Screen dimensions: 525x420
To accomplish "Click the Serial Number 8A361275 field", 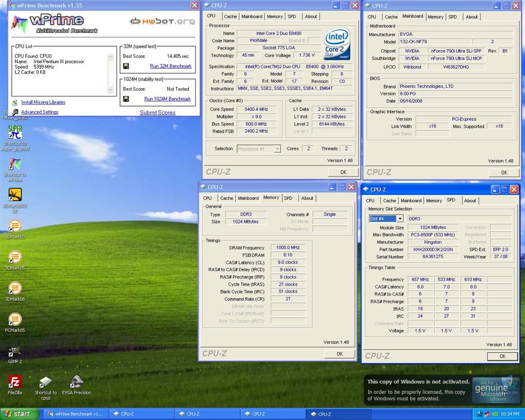I will pyautogui.click(x=433, y=257).
